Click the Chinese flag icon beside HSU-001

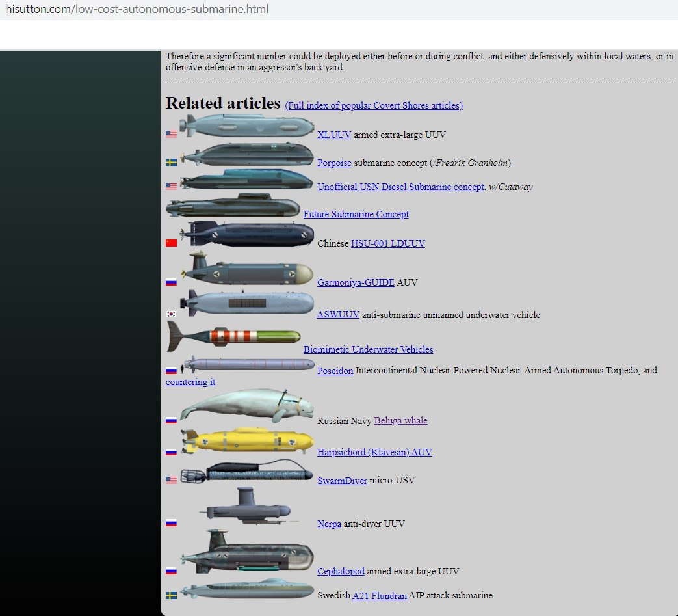coord(171,243)
